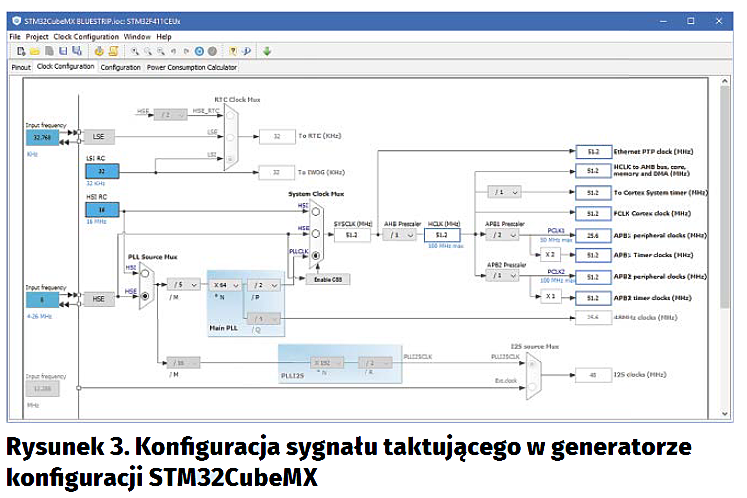The height and width of the screenshot is (498, 747).
Task: Switch to the Pinout tab
Action: coord(21,68)
